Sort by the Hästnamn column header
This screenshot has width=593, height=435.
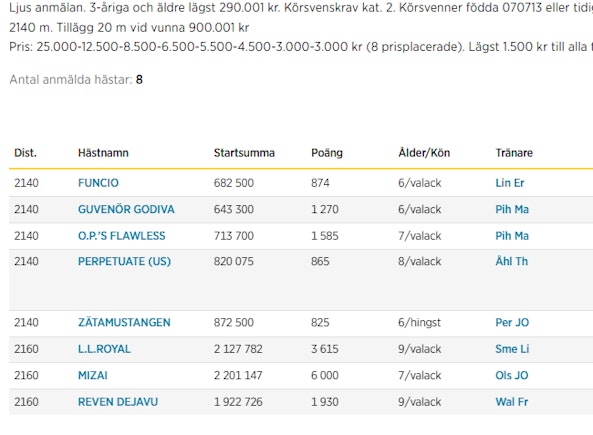[103, 153]
